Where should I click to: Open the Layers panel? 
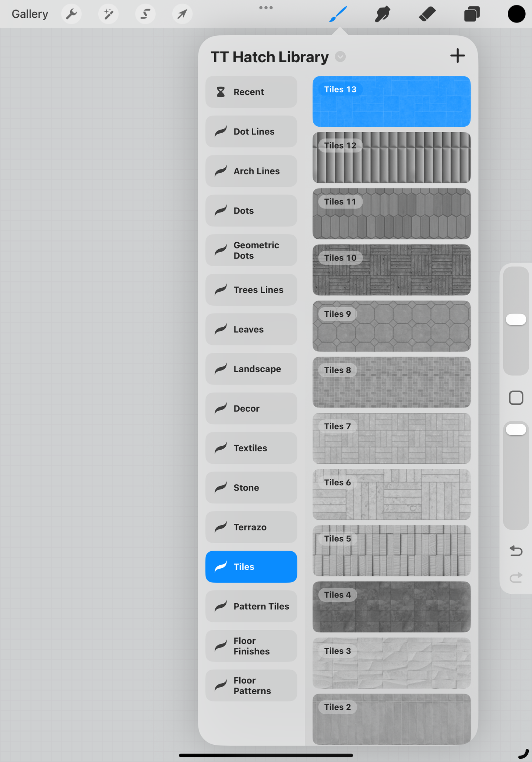472,14
